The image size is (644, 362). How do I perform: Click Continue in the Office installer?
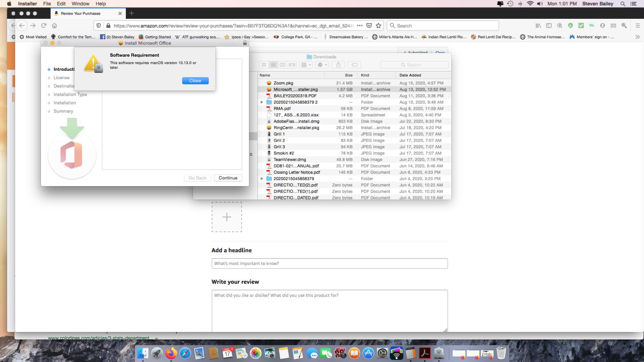(228, 178)
